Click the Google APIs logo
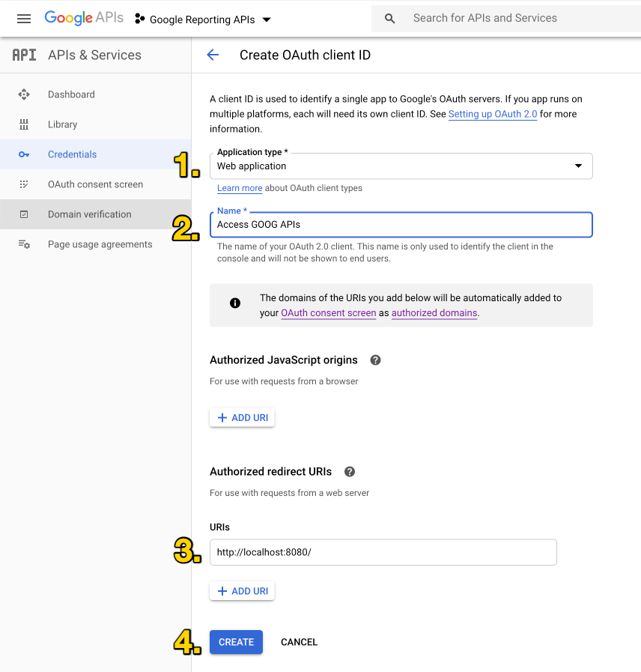The image size is (641, 672). (84, 18)
